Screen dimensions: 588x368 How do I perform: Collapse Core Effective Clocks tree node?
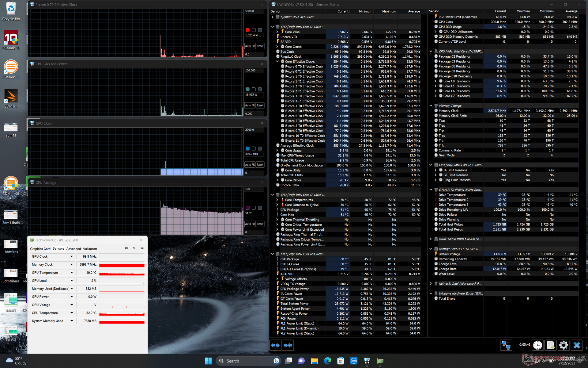point(277,62)
